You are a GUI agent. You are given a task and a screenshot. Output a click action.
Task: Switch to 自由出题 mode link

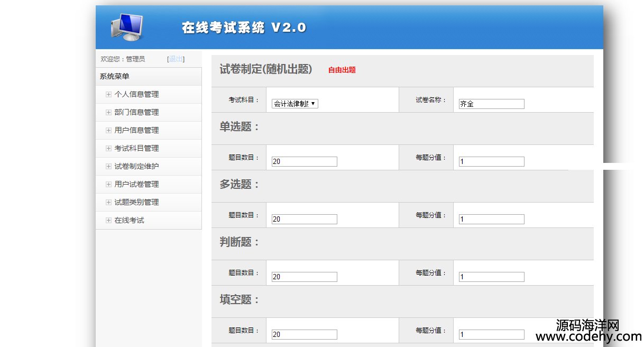pos(342,70)
